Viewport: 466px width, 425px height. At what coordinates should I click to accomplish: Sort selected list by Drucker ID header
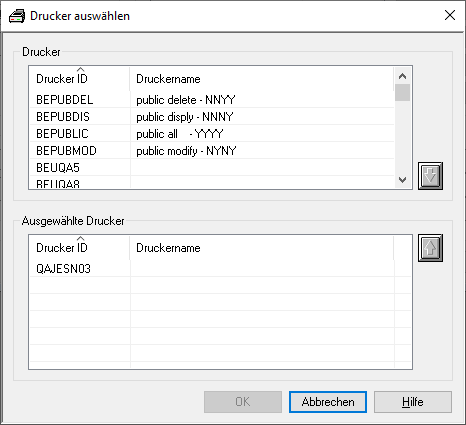80,248
